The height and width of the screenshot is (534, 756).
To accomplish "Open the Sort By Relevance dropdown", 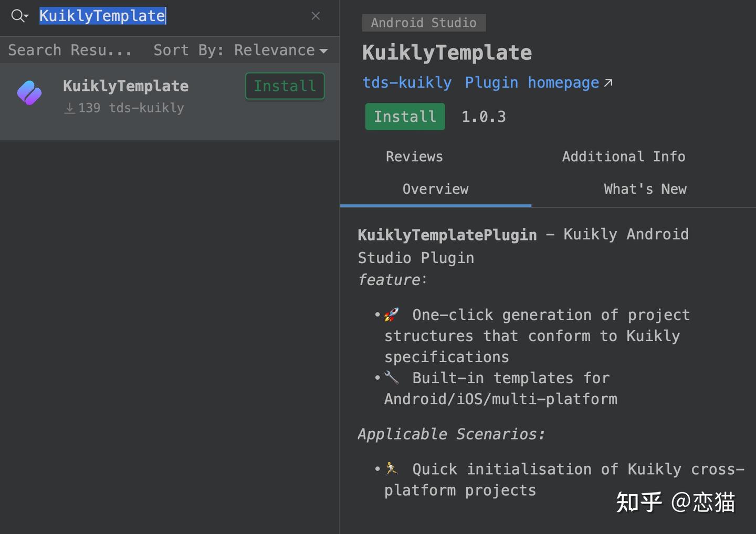I will pyautogui.click(x=240, y=50).
